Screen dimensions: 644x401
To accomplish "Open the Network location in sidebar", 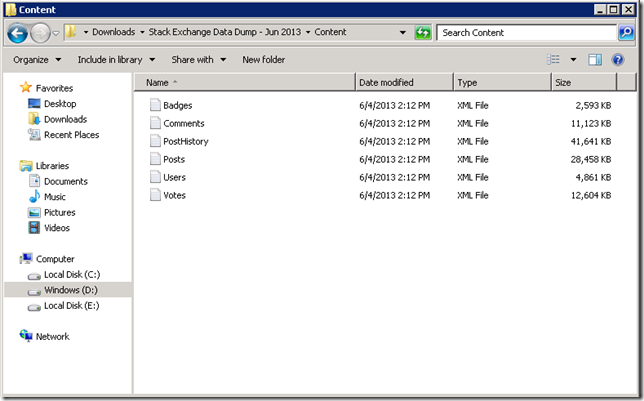I will click(52, 337).
